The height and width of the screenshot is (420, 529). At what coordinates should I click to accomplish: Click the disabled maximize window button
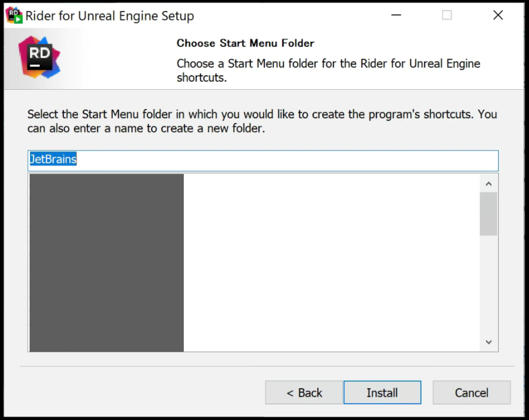tap(447, 15)
